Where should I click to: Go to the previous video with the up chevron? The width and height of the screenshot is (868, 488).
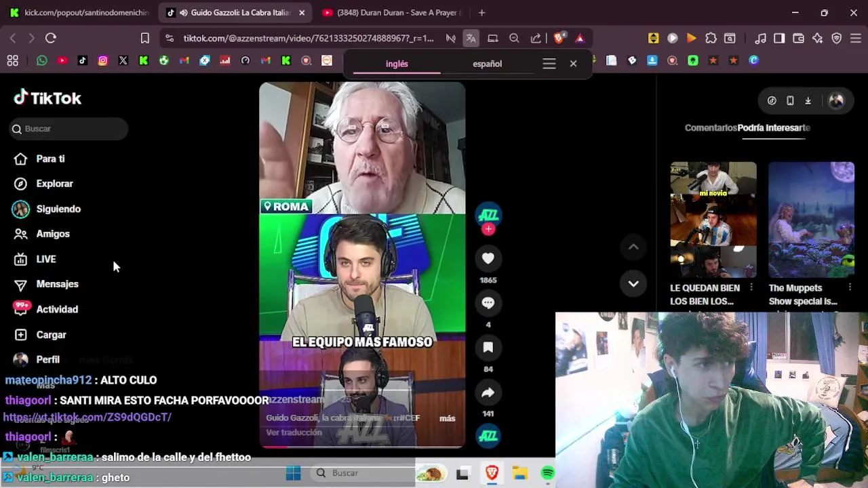click(633, 247)
